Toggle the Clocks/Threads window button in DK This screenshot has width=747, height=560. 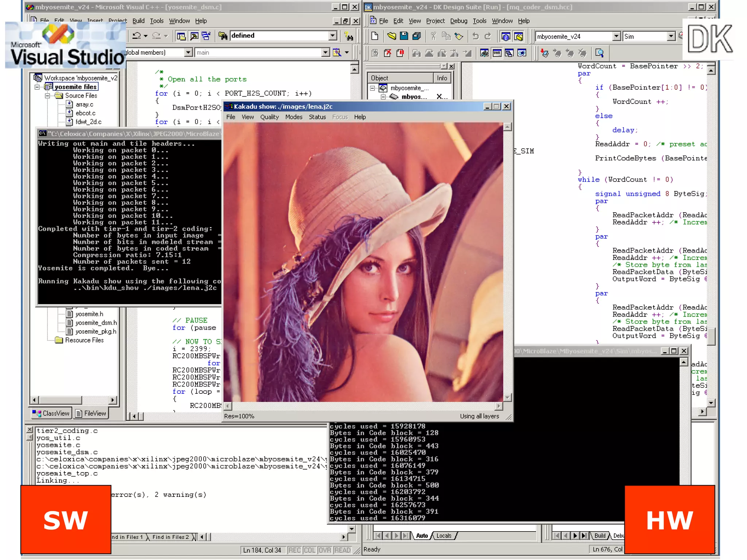522,53
